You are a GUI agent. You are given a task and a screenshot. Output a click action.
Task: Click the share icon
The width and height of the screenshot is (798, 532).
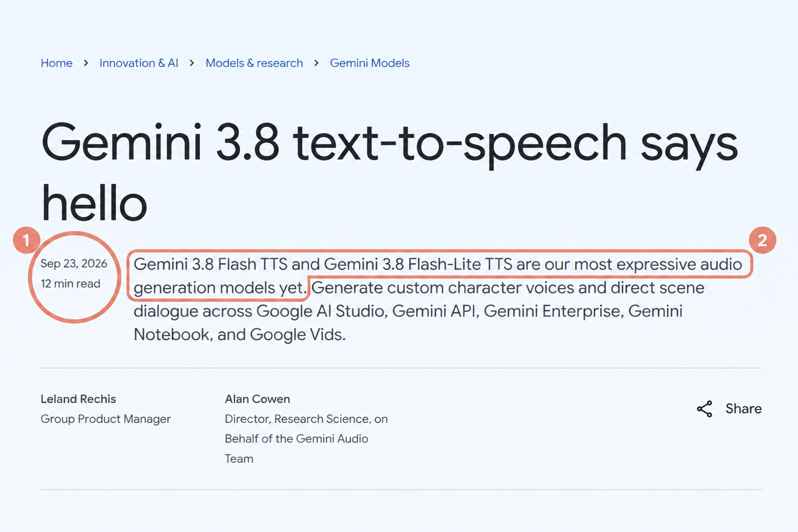[704, 409]
